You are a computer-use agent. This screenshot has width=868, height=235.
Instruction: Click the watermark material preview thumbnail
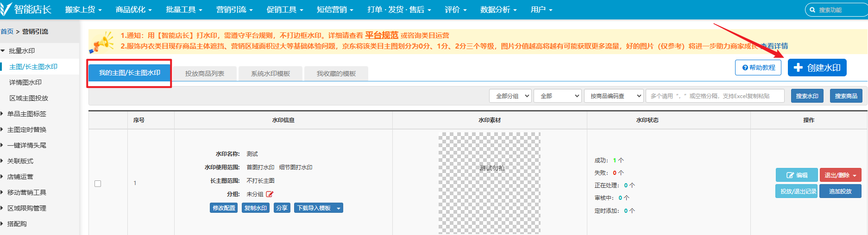click(490, 183)
